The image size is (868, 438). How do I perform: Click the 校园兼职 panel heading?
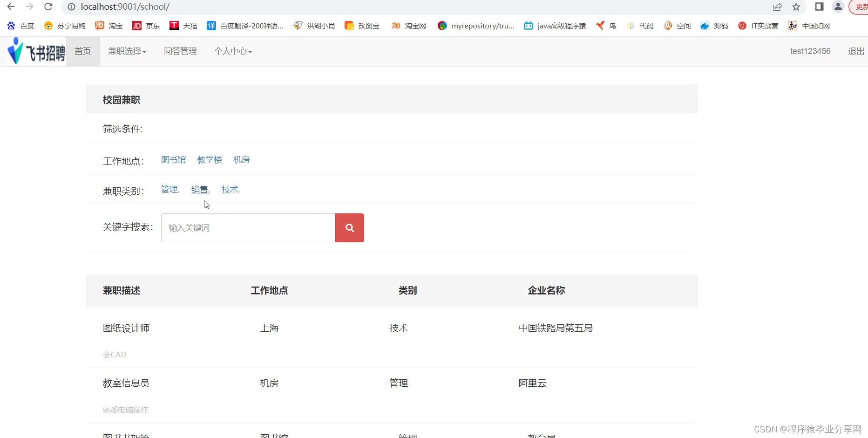tap(122, 100)
